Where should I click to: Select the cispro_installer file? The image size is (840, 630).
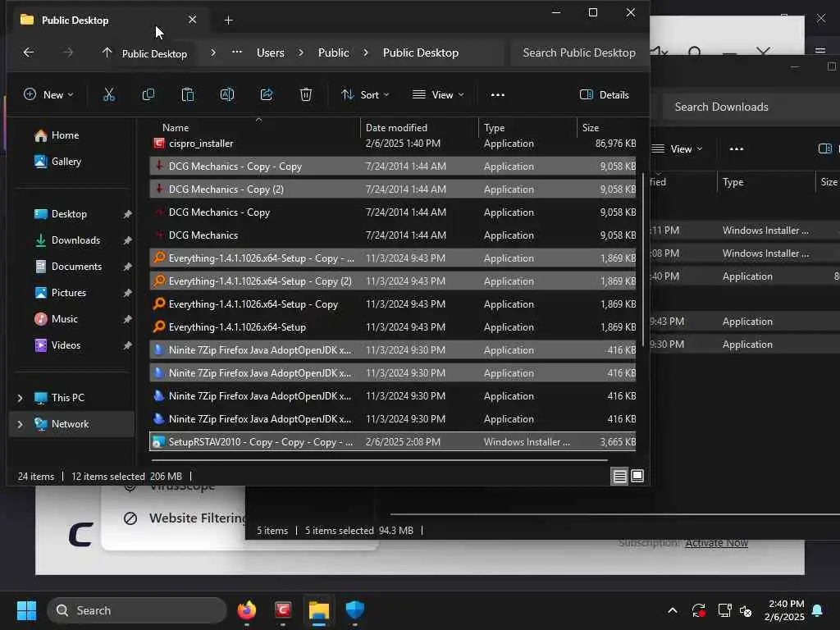(393, 144)
